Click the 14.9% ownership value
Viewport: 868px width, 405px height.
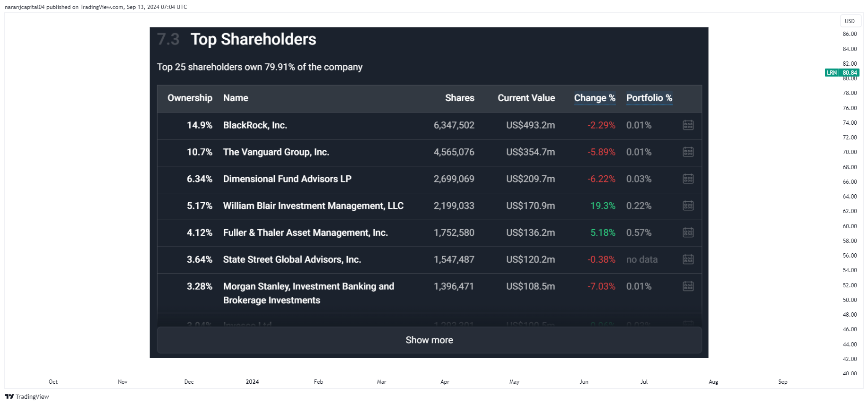point(200,125)
